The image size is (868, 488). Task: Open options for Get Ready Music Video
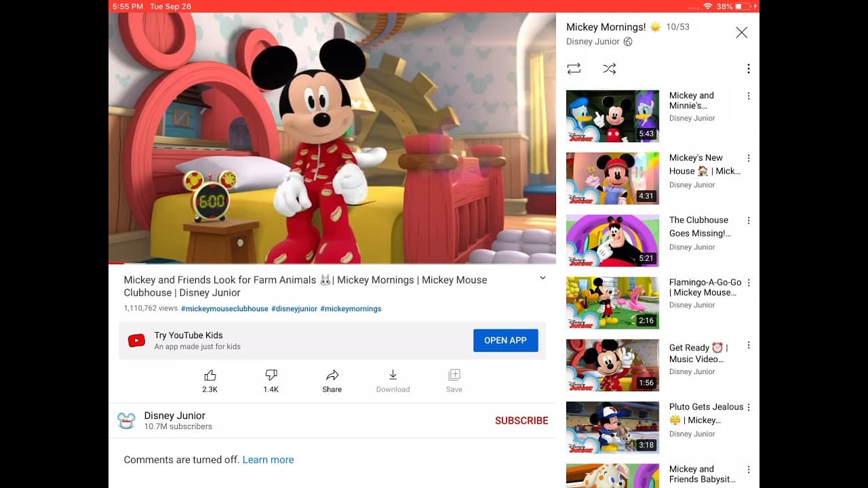pyautogui.click(x=749, y=346)
